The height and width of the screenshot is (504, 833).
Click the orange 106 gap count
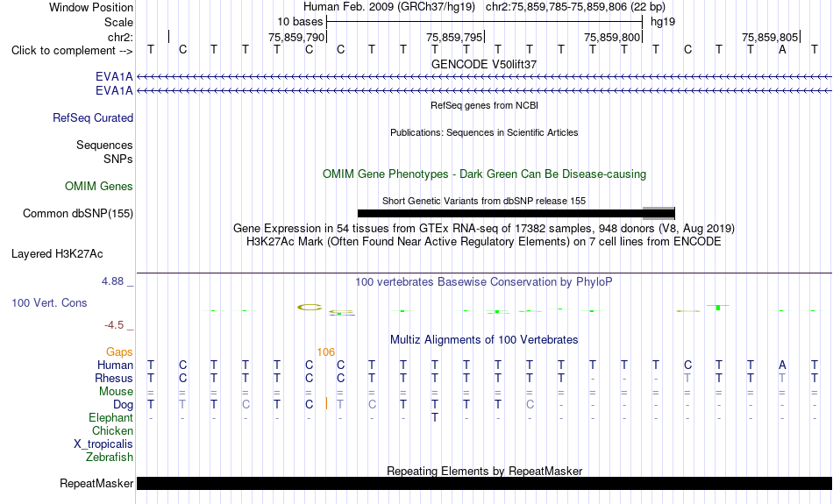[x=325, y=352]
